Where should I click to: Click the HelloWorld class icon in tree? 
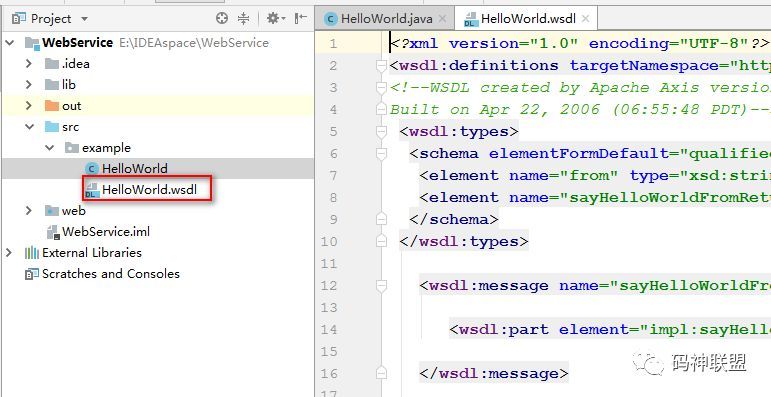[x=92, y=169]
